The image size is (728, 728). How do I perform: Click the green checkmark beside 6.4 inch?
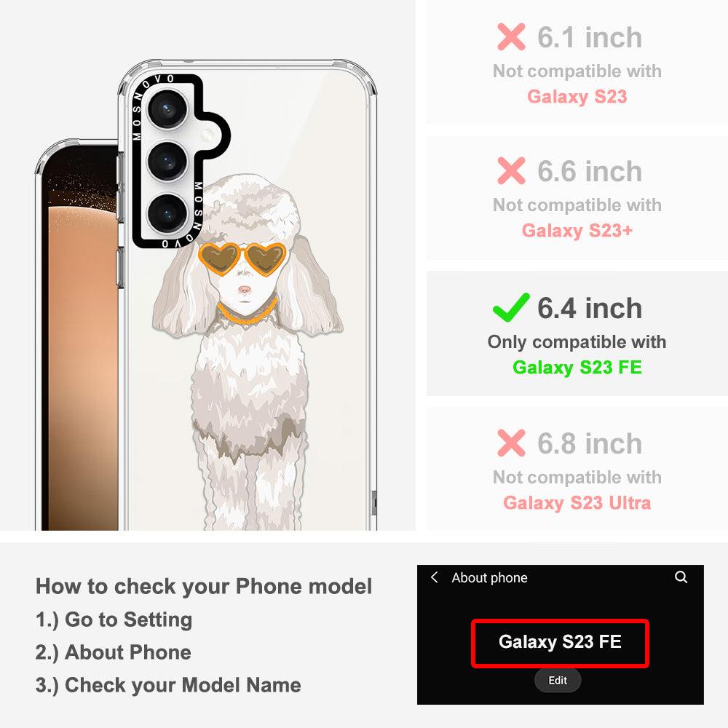tap(511, 307)
